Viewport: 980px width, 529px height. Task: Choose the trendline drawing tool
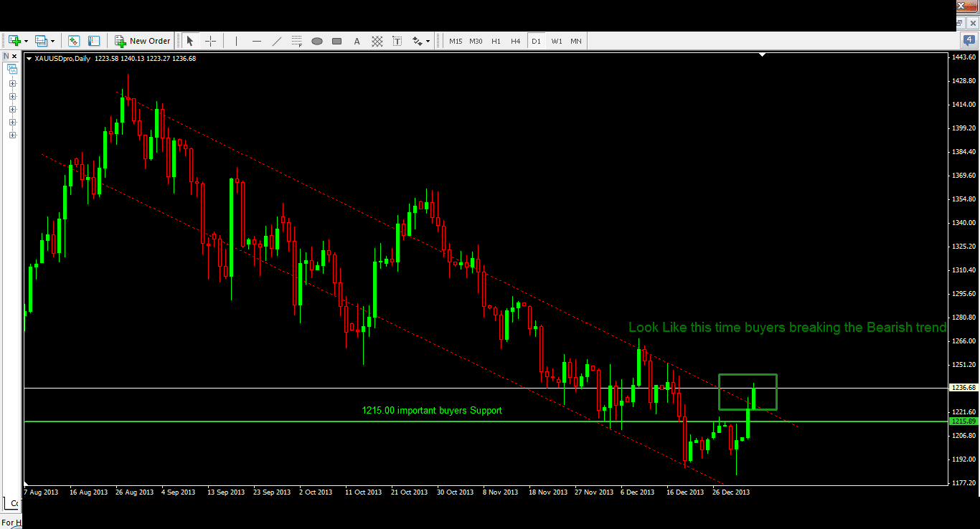click(277, 42)
